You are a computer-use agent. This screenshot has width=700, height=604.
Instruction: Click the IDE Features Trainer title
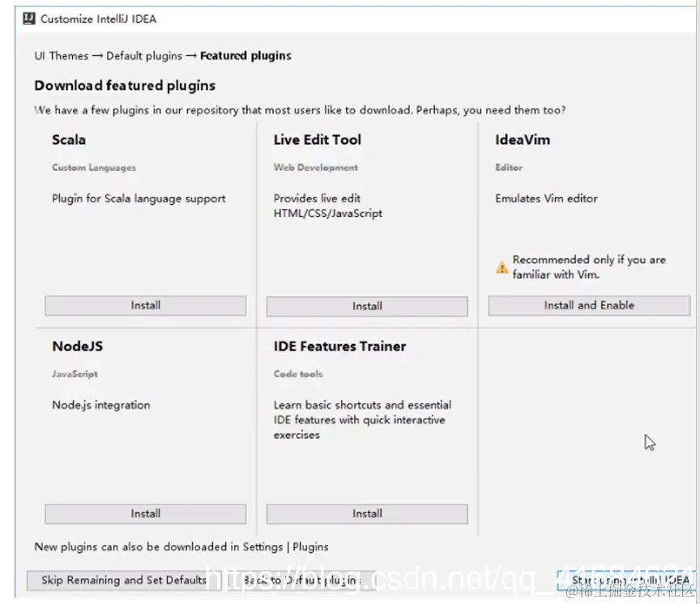[x=339, y=347]
